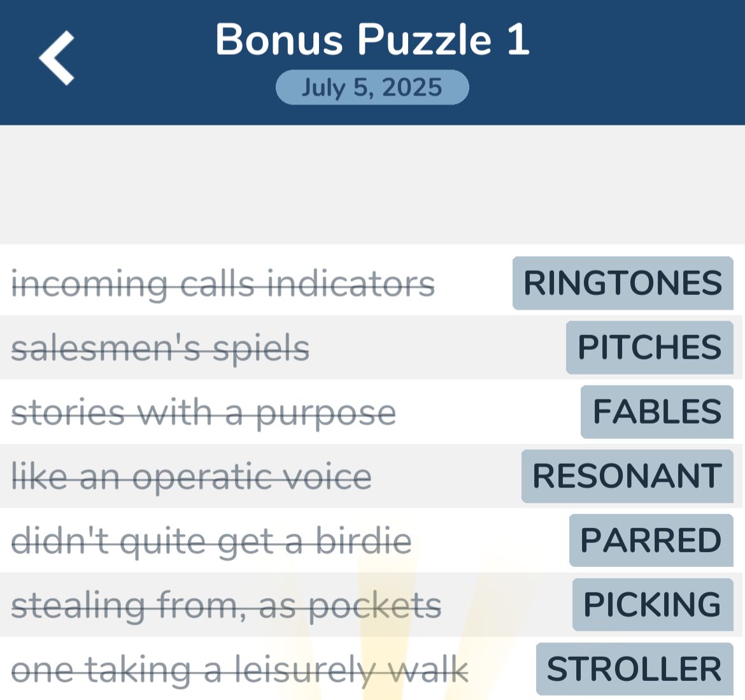Image resolution: width=745 pixels, height=700 pixels.
Task: Tap the clue 'didn't quite get a birdie'
Action: click(211, 541)
